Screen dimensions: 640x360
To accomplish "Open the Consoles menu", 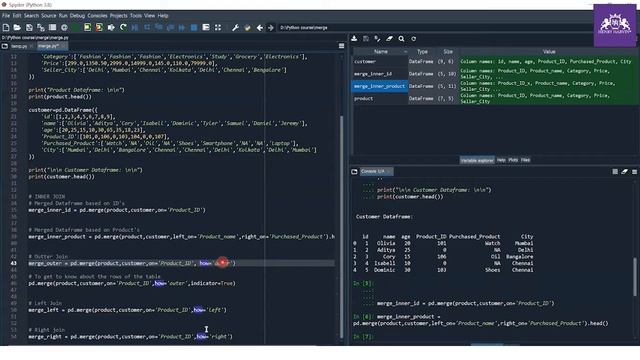I will click(x=98, y=16).
